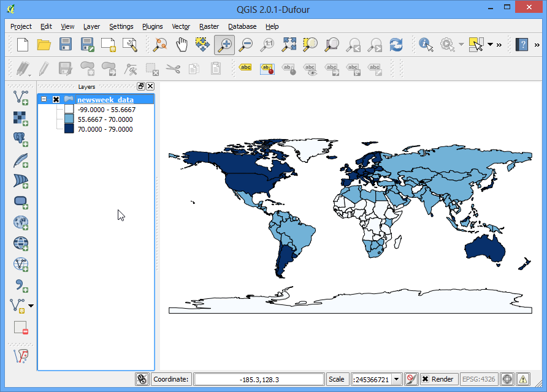Image resolution: width=547 pixels, height=392 pixels.
Task: Create a new project with the blank page icon
Action: 23,45
